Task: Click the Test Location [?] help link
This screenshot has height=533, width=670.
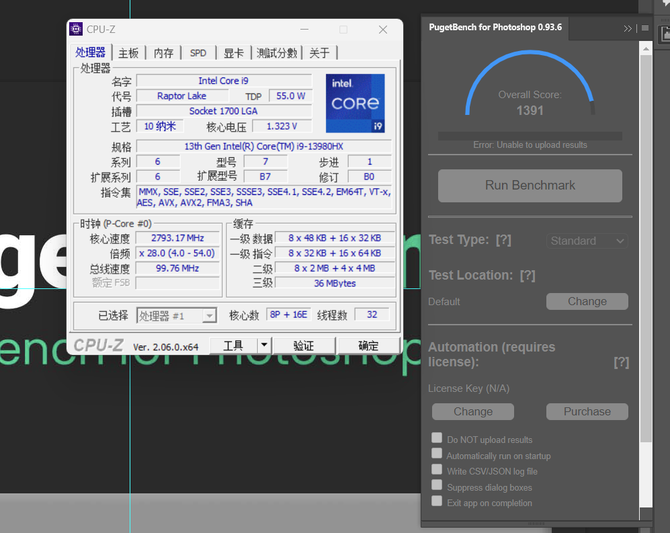Action: coord(527,275)
